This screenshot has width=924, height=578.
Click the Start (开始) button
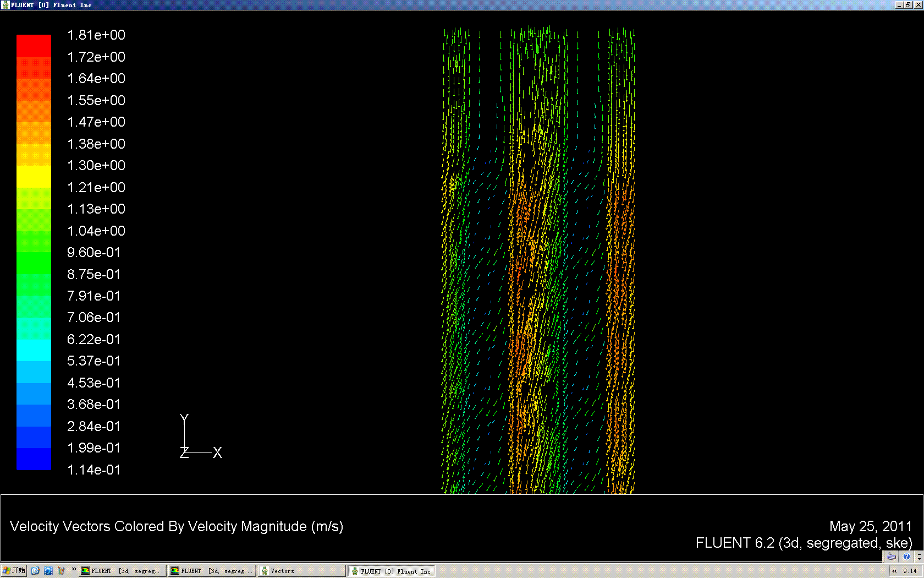click(14, 571)
